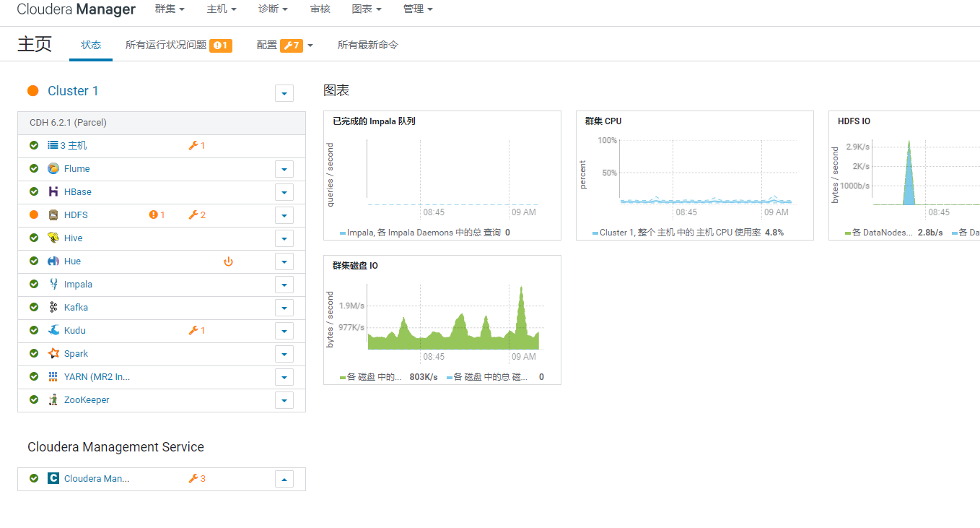Open the Cloudera Management Service actions dropdown
This screenshot has height=528, width=980.
pos(284,479)
